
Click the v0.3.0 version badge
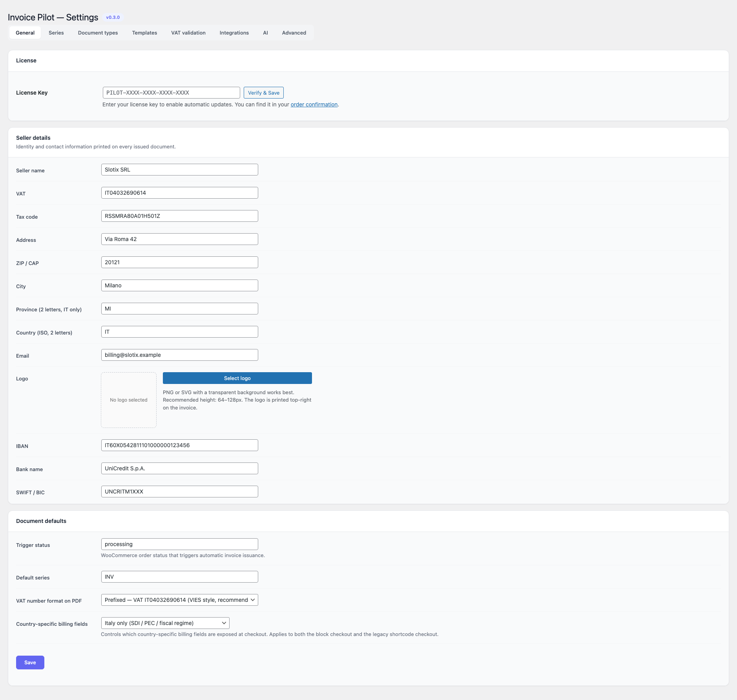click(113, 17)
